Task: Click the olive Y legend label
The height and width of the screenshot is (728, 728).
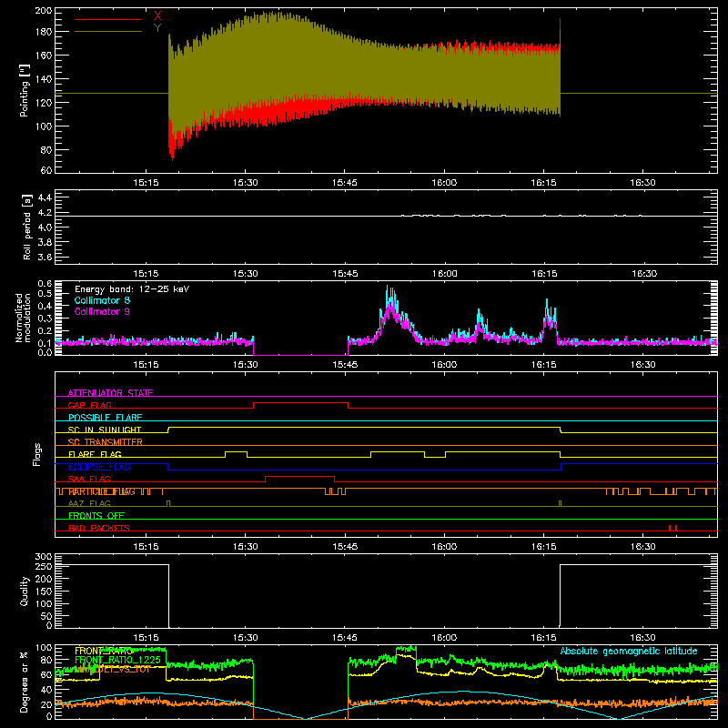Action: coord(157,28)
